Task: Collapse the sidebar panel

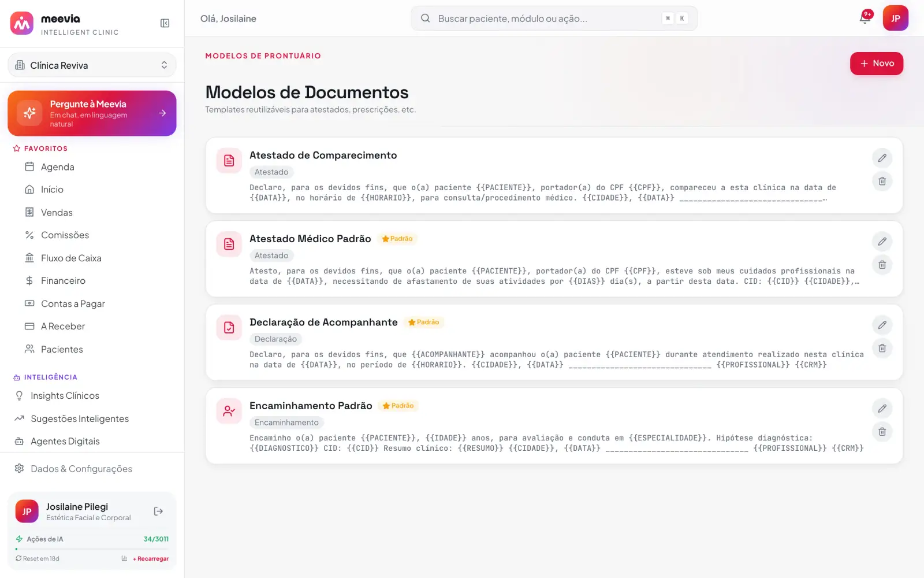Action: [165, 23]
